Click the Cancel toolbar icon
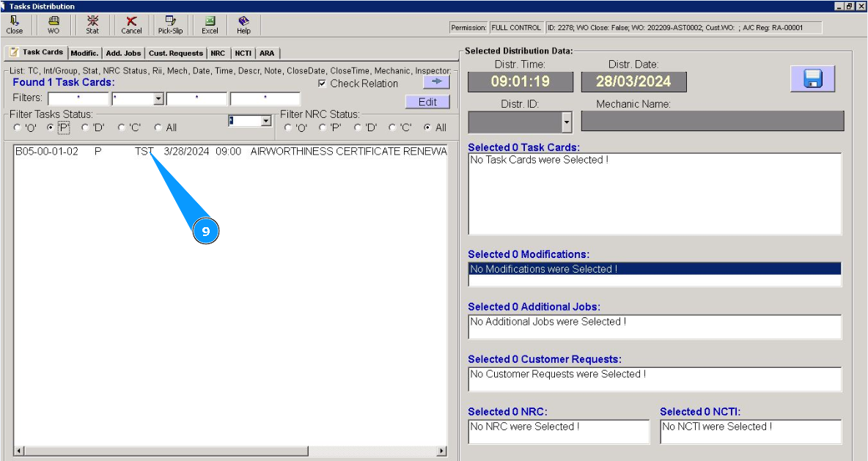The width and height of the screenshot is (868, 461). [131, 25]
